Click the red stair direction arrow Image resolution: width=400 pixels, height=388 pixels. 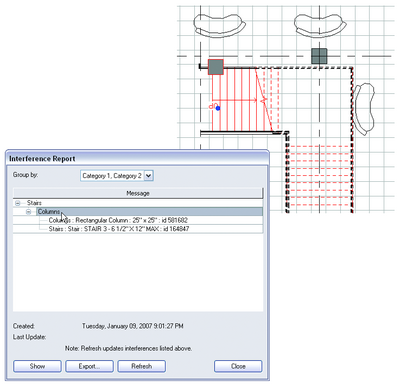[239, 100]
